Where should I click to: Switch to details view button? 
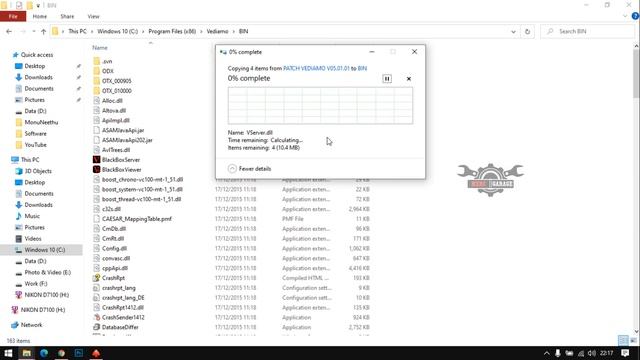pos(623,340)
